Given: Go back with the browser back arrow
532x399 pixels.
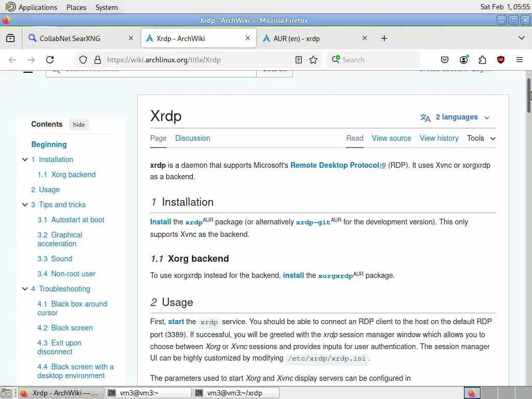Looking at the screenshot, I should tap(12, 60).
